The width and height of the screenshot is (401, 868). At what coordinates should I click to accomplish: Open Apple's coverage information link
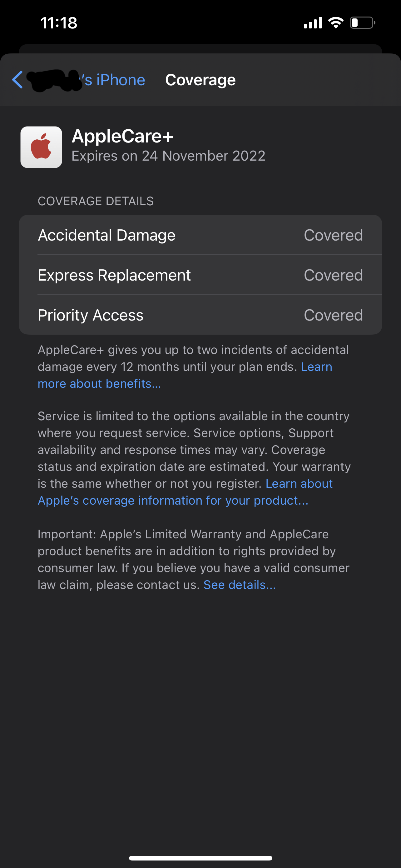(173, 501)
